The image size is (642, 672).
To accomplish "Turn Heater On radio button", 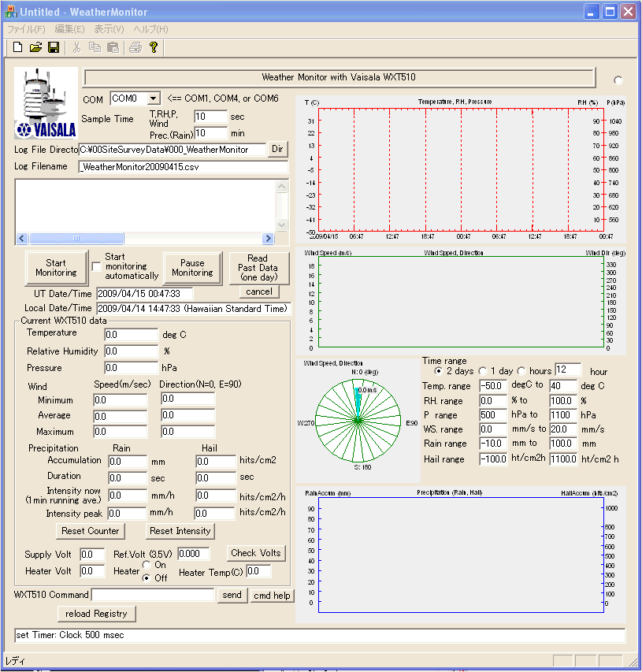I will point(147,565).
